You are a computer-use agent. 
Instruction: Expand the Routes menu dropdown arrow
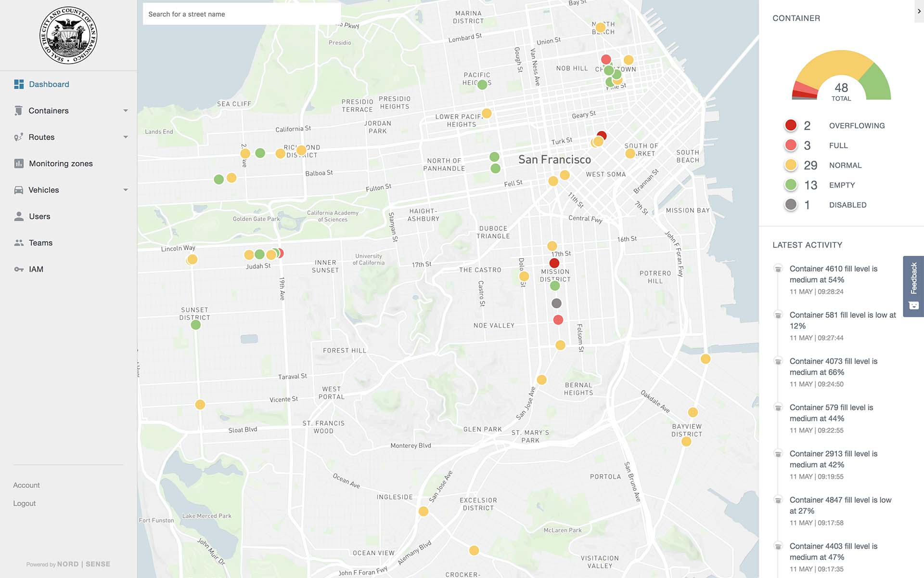(126, 137)
